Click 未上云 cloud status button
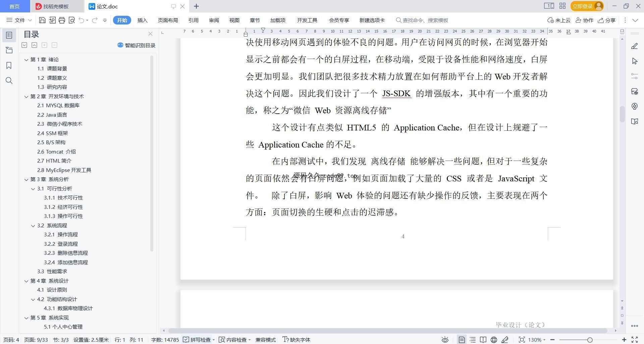Screen dimensions: 644x344 [x=559, y=20]
